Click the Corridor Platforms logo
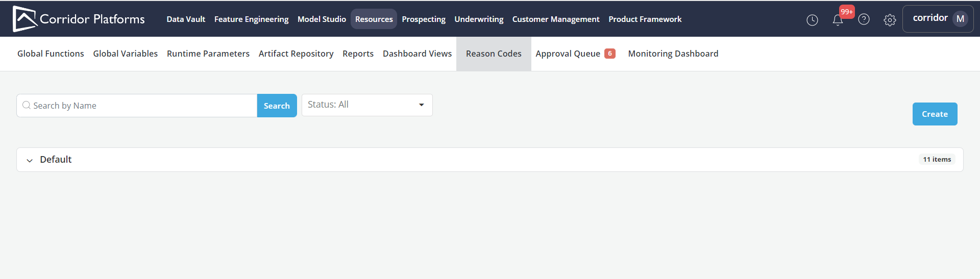 click(x=79, y=19)
